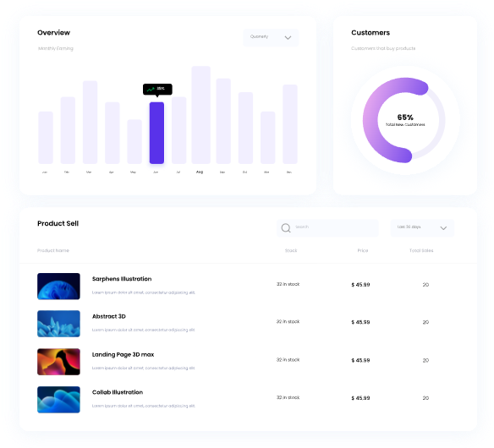Sort by the Stock column header

(291, 250)
